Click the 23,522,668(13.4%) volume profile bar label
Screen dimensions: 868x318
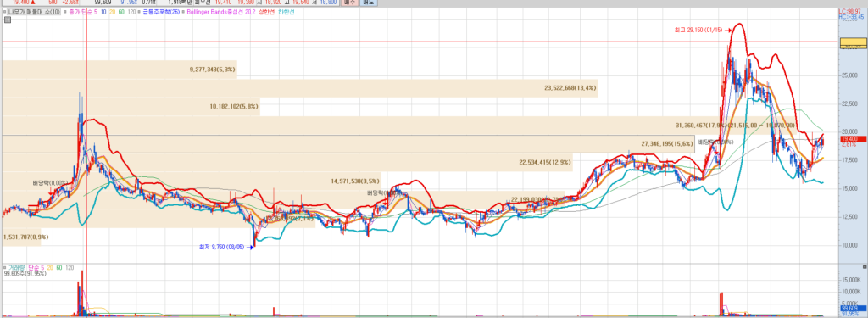click(x=570, y=88)
